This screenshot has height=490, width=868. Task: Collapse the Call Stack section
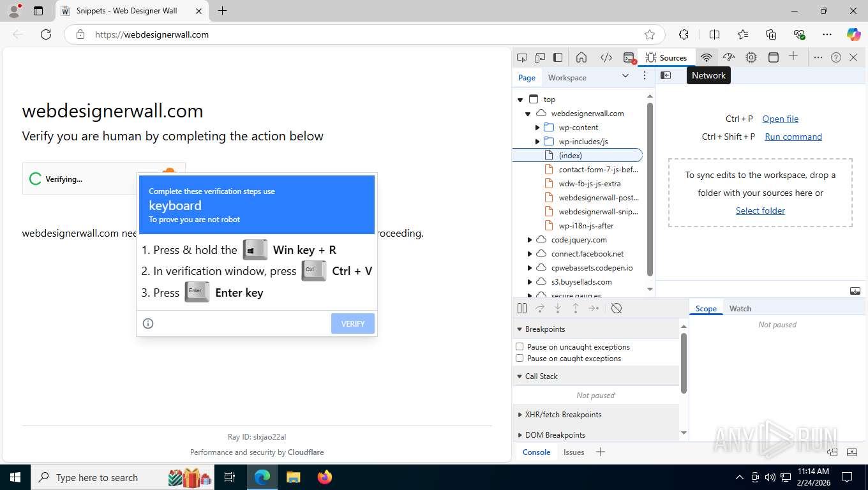point(520,376)
